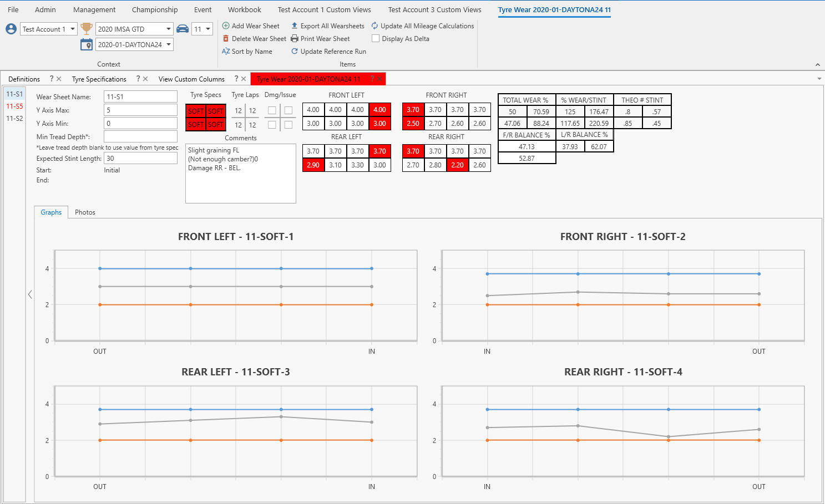Viewport: 825px width, 504px height.
Task: Click the red SOFT front-left tyre spec cell
Action: (196, 111)
